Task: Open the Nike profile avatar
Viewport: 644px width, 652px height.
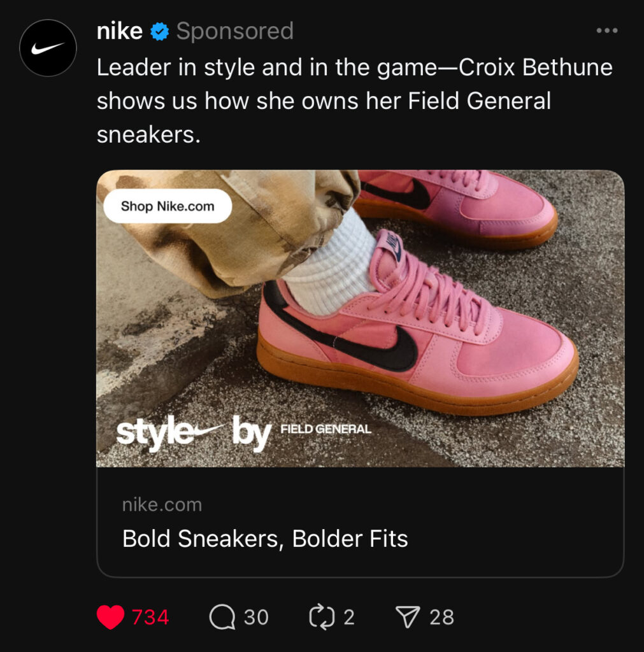Action: point(48,48)
